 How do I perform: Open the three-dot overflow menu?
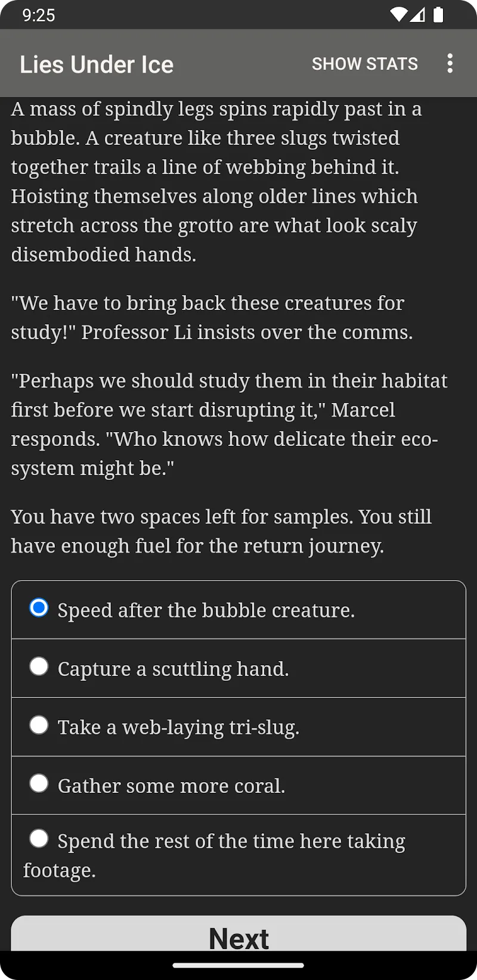coord(450,64)
